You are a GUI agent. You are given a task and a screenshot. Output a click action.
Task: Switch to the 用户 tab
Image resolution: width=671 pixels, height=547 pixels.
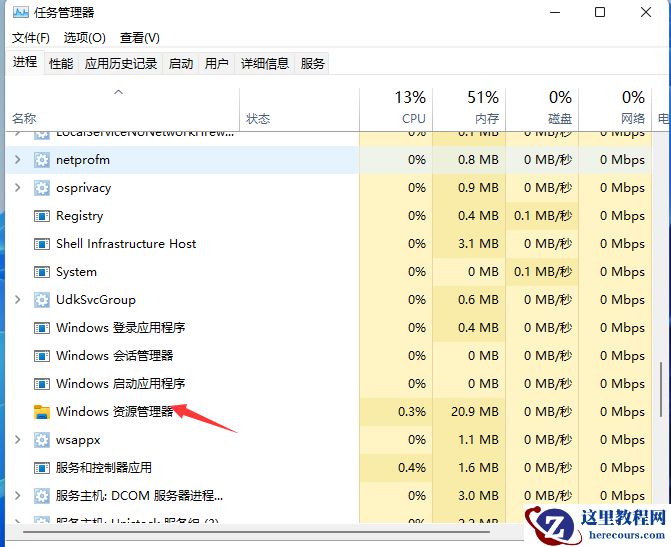pos(217,64)
